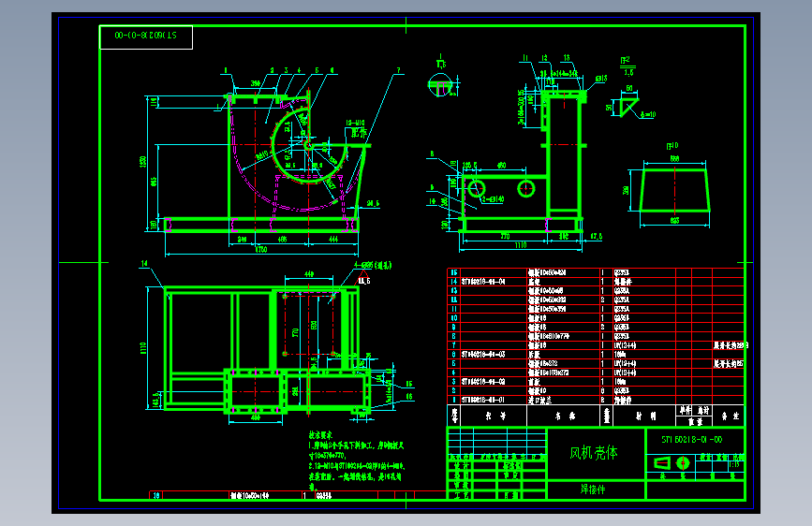Select part balloon 14 in the plan view
This screenshot has height=526, width=812.
[x=144, y=264]
